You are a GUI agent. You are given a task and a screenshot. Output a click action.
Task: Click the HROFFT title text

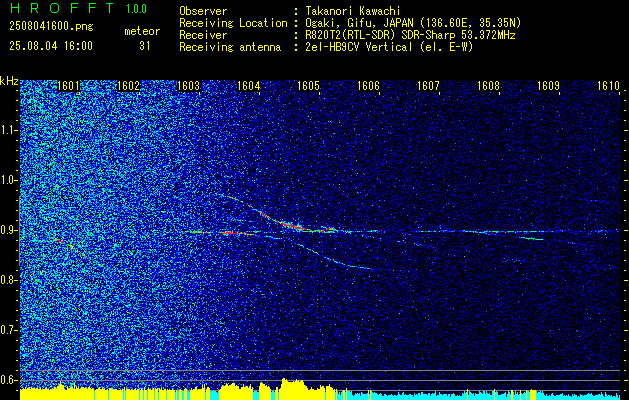click(62, 8)
